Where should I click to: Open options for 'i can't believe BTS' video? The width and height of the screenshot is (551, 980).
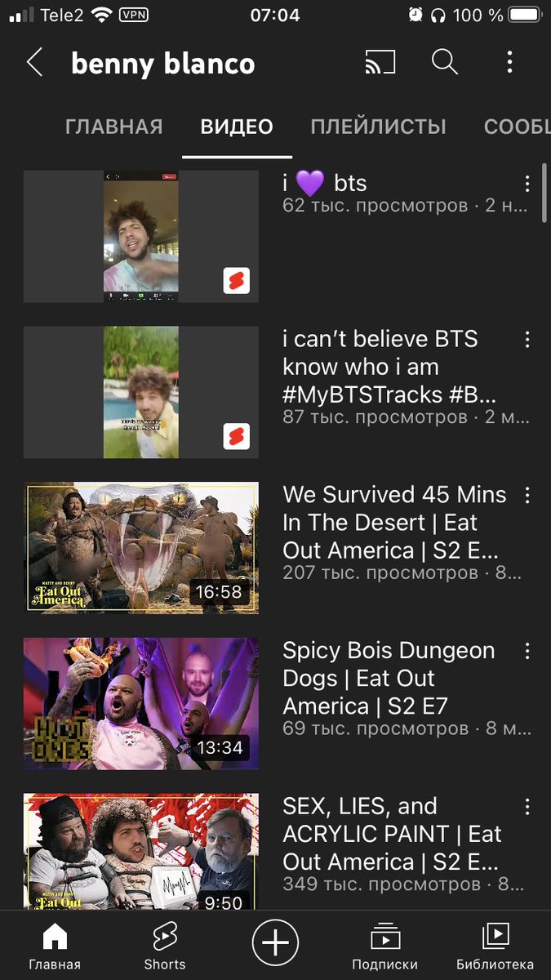click(x=527, y=340)
